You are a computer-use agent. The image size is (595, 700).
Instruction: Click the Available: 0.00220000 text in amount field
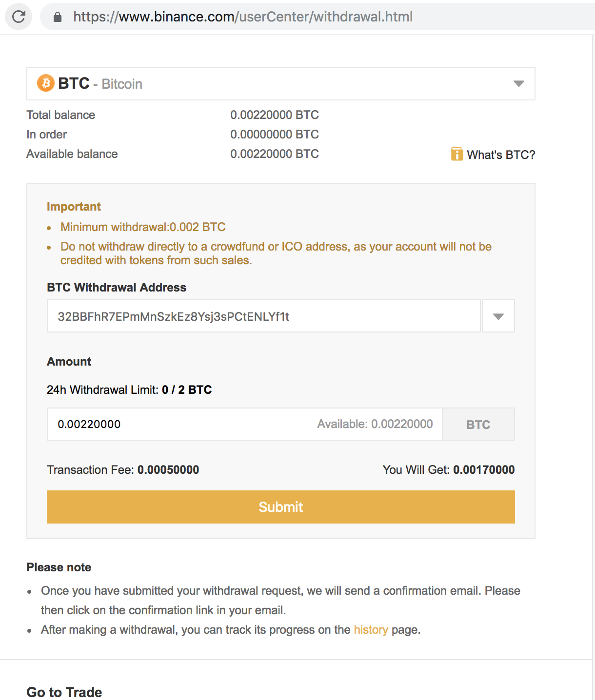point(375,424)
